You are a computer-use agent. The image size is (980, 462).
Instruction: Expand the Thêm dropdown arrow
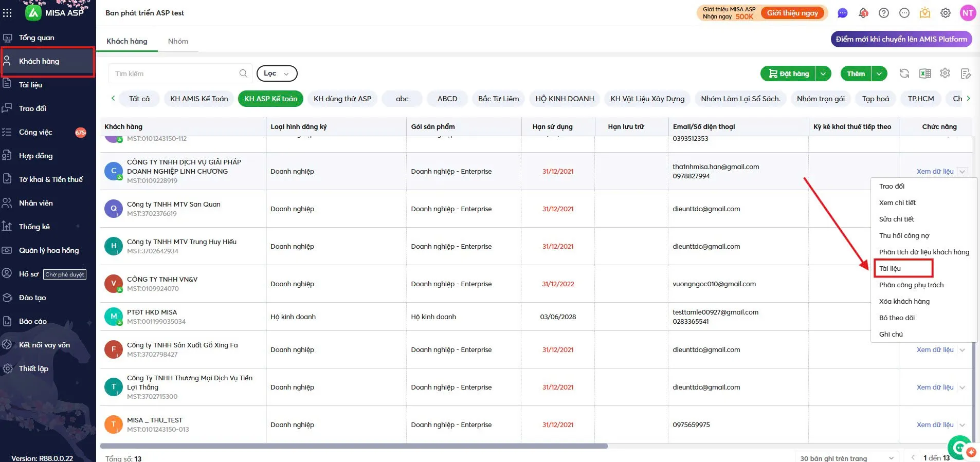pyautogui.click(x=879, y=73)
